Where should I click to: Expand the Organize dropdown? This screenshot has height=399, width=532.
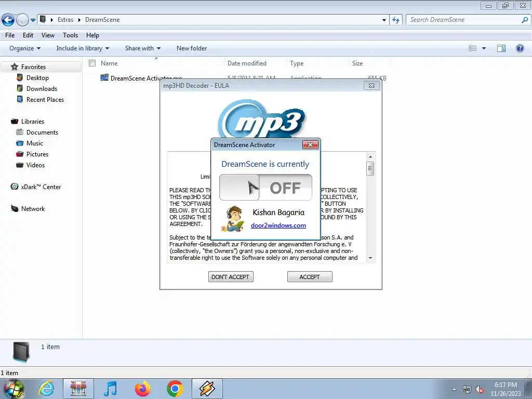tap(25, 48)
